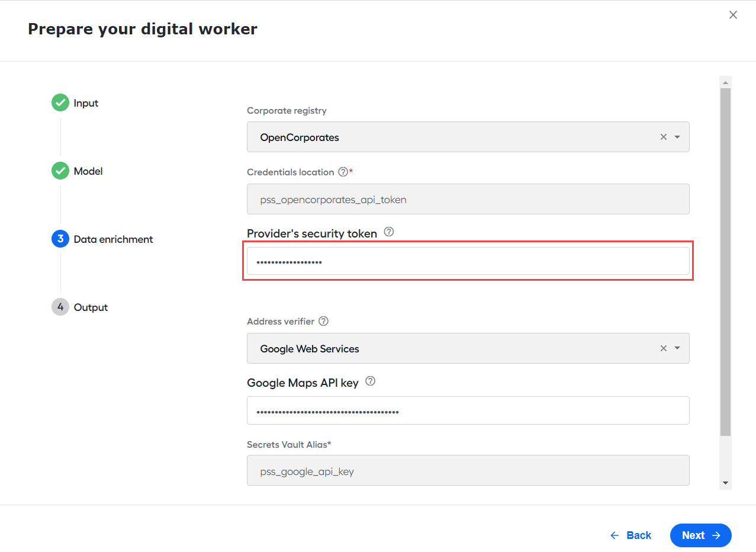
Task: Click the step 4 circle icon
Action: (60, 307)
